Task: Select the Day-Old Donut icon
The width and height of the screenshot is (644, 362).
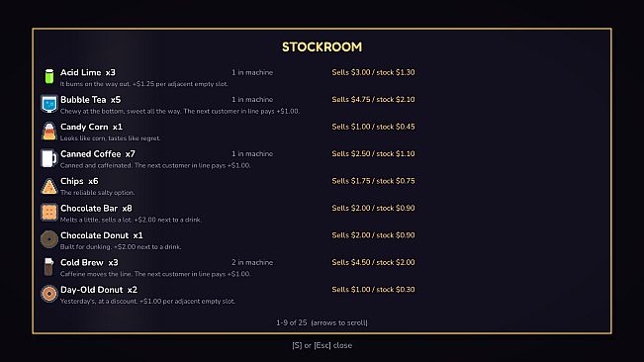Action: point(49,294)
